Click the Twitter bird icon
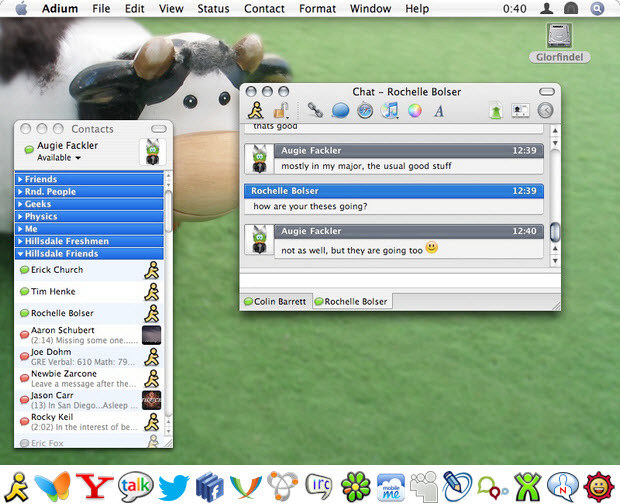Viewport: 620px width, 504px height. point(173,487)
